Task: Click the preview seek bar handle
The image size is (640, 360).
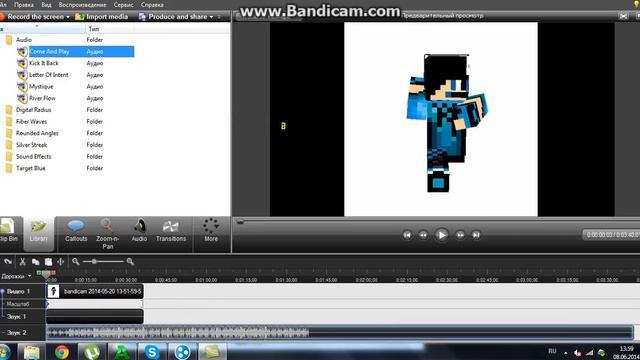Action: [x=240, y=222]
